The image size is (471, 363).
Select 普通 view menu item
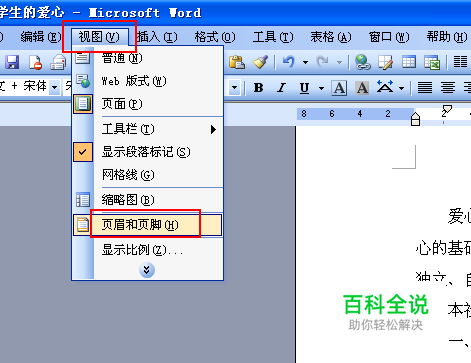tap(148, 58)
